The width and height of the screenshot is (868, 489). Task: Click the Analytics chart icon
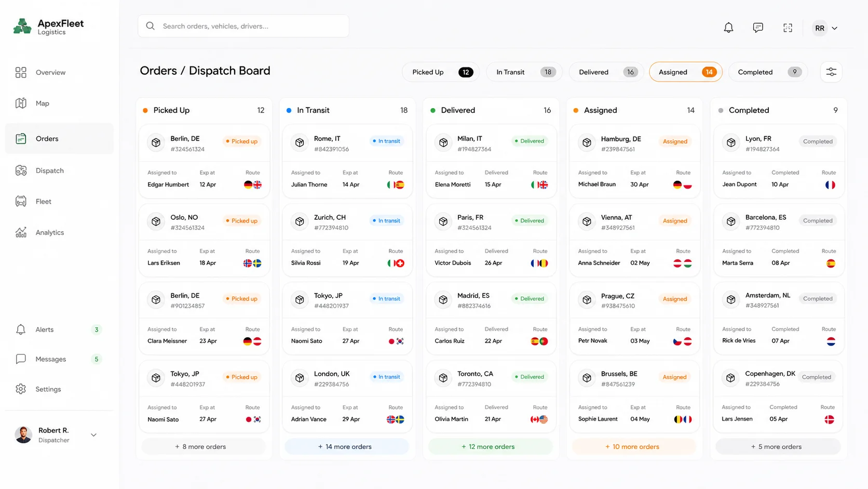[21, 232]
